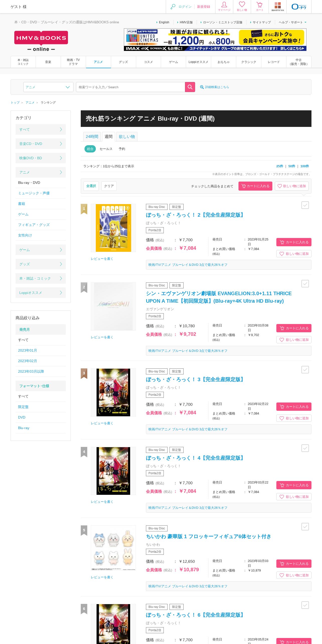Open Bocchi the Rock 2 cover thumbnail
The width and height of the screenshot is (322, 644).
pos(113,228)
